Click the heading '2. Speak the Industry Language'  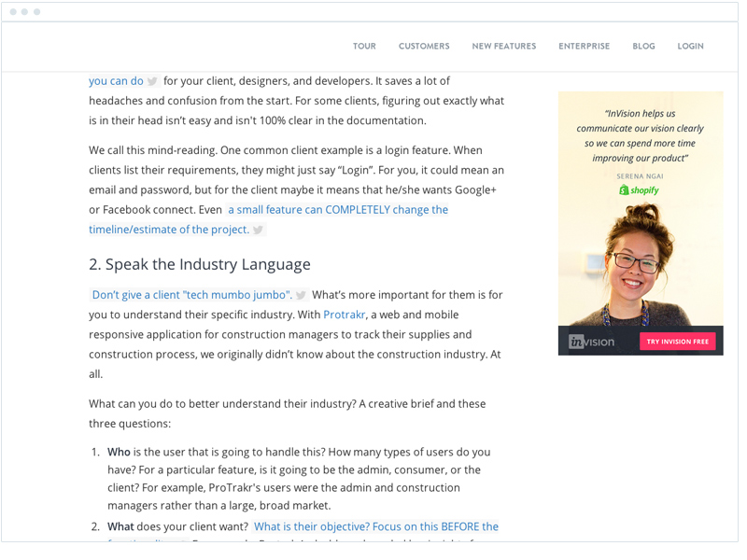(200, 264)
